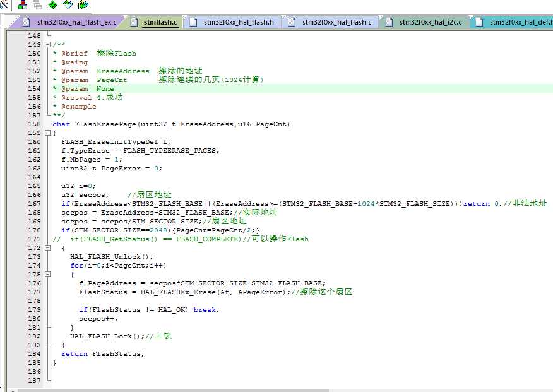Open Select Software Packs funnel icon
This screenshot has width=553, height=392.
pyautogui.click(x=68, y=4)
